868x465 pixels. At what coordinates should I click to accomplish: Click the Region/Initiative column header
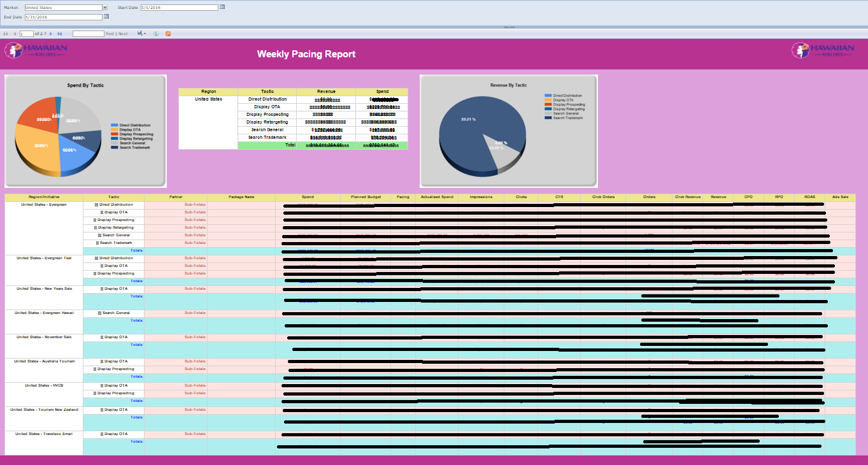(x=44, y=197)
